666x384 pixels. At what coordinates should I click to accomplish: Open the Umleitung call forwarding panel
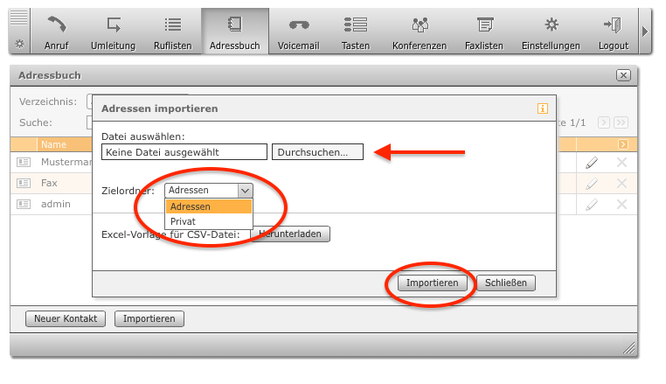point(113,32)
